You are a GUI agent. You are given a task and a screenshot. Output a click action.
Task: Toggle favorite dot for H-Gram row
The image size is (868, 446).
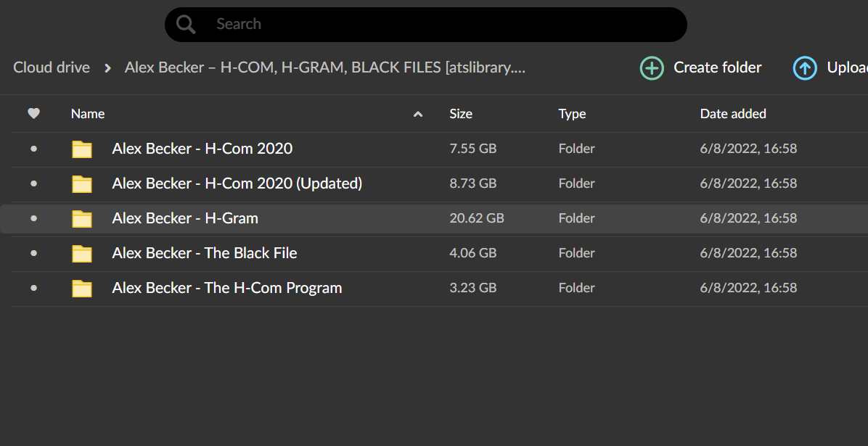click(x=34, y=218)
